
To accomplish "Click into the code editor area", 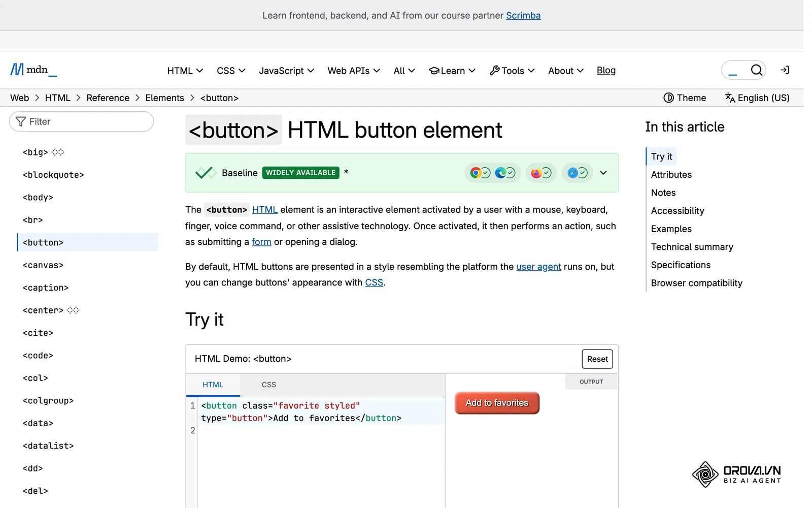I will pyautogui.click(x=321, y=452).
